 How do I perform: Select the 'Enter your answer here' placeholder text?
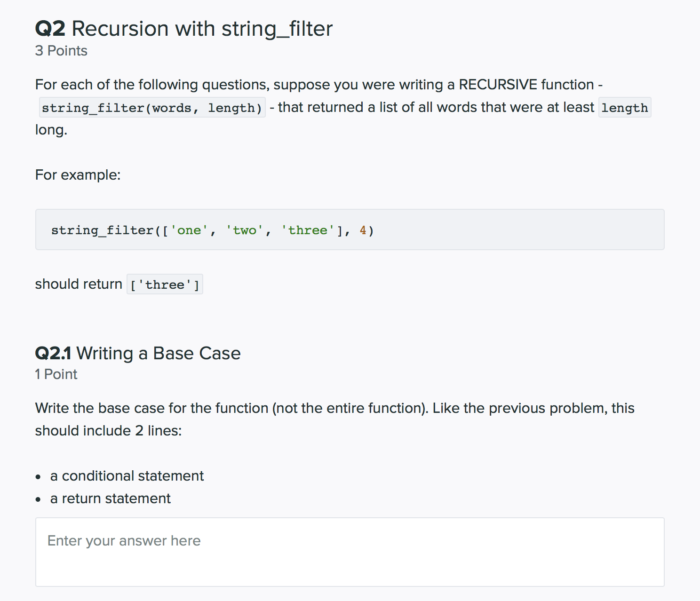coord(123,540)
